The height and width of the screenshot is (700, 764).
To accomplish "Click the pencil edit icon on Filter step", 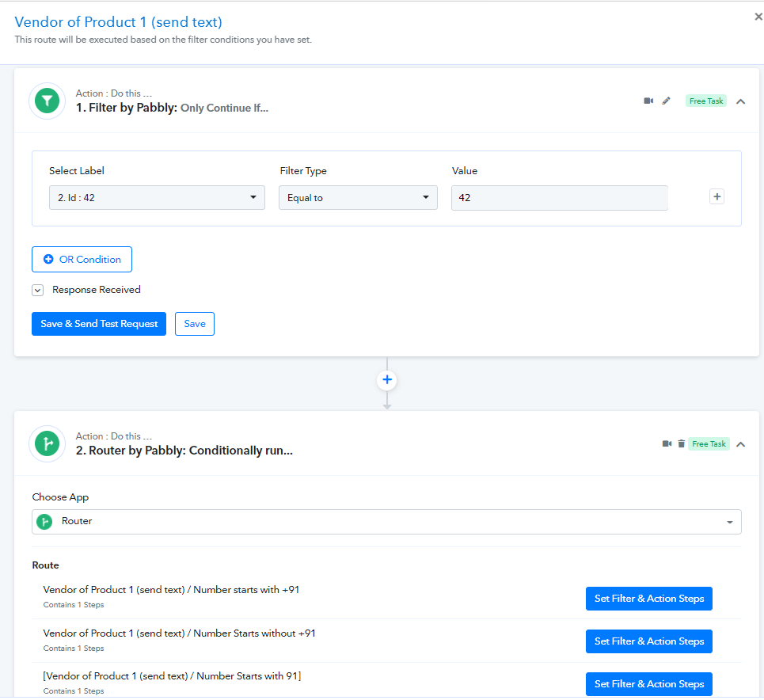I will (x=666, y=101).
